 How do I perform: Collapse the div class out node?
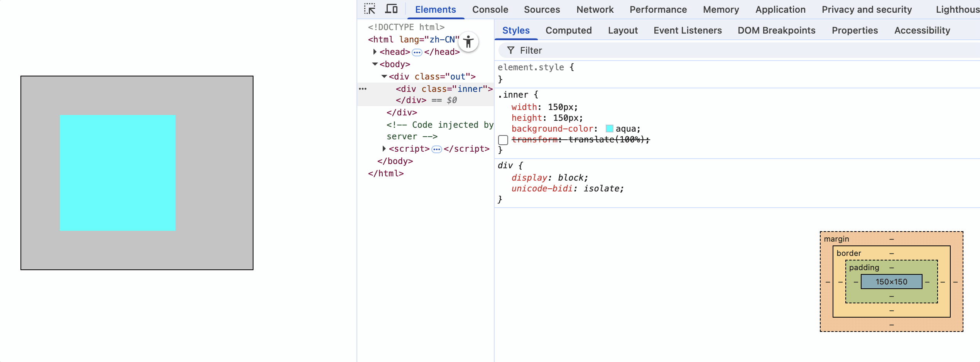384,76
